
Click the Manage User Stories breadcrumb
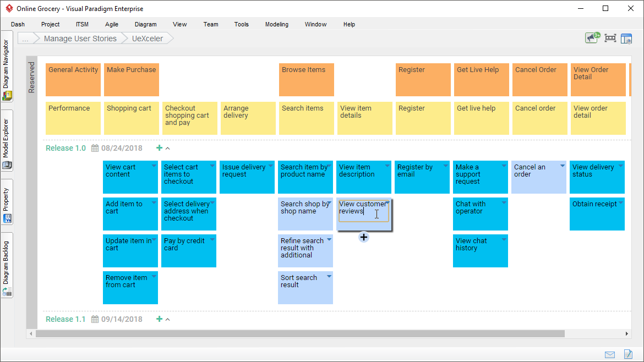coord(80,38)
